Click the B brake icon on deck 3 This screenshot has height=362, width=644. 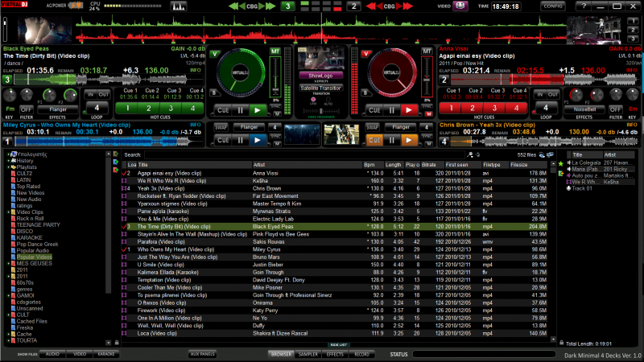pos(214,93)
